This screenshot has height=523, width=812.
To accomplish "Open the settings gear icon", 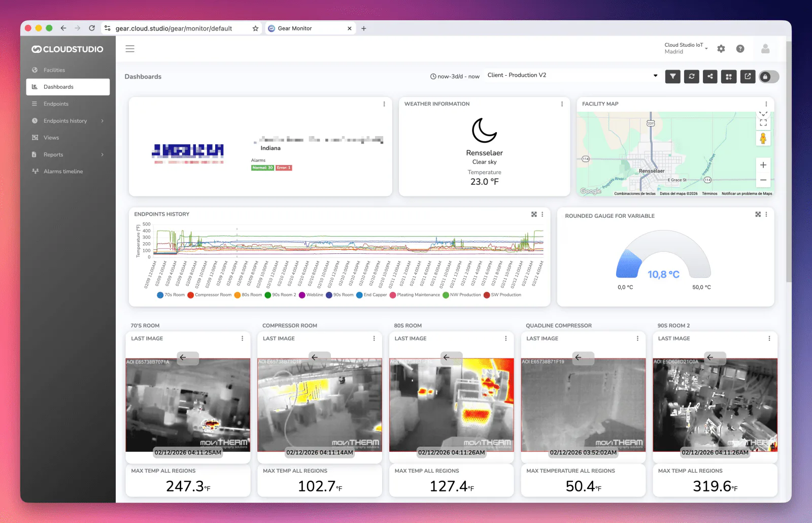I will 721,49.
